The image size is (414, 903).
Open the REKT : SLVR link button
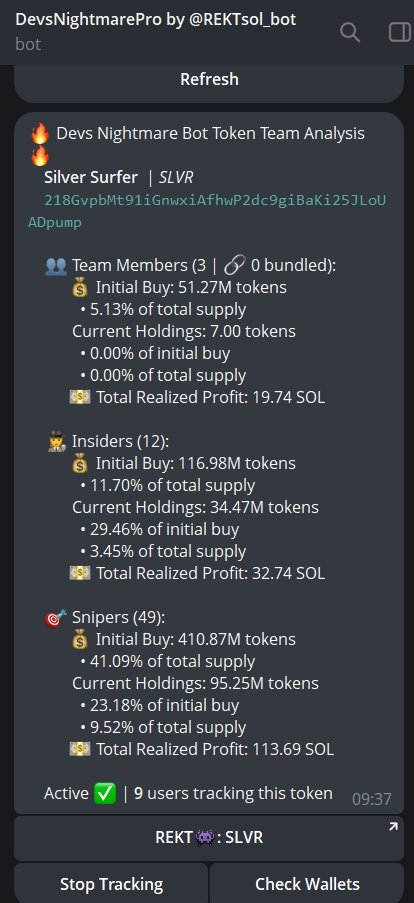(209, 837)
